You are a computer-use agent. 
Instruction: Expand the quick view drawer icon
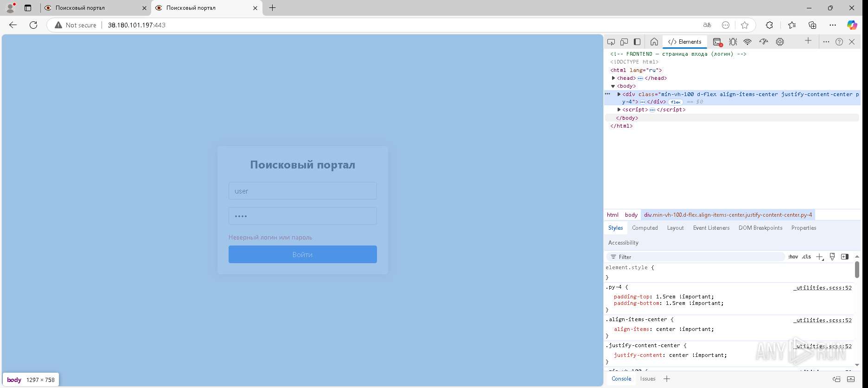click(x=851, y=379)
